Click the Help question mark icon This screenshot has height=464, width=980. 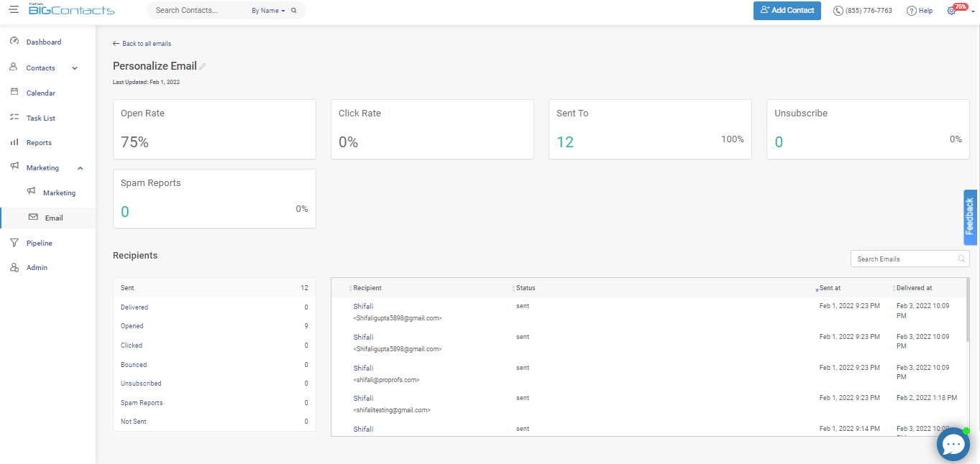tap(911, 11)
